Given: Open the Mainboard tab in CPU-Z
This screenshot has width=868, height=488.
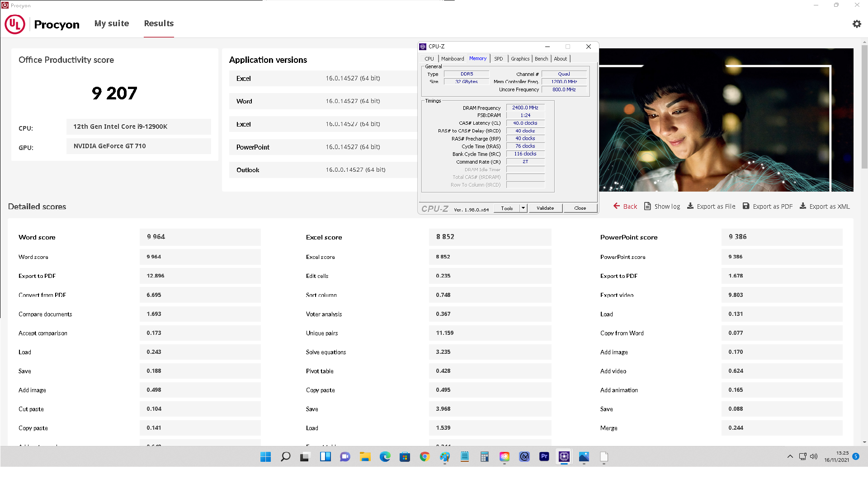Looking at the screenshot, I should point(453,59).
